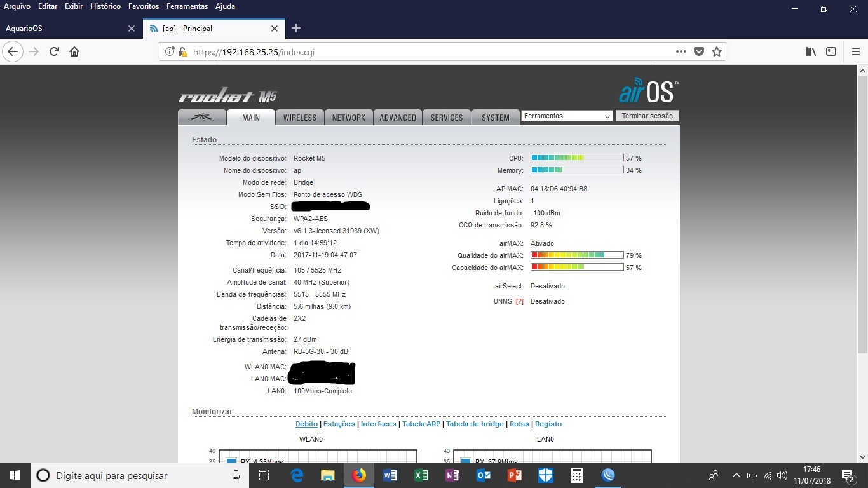Click the microphone icon in taskbar search
This screenshot has width=868, height=488.
236,475
